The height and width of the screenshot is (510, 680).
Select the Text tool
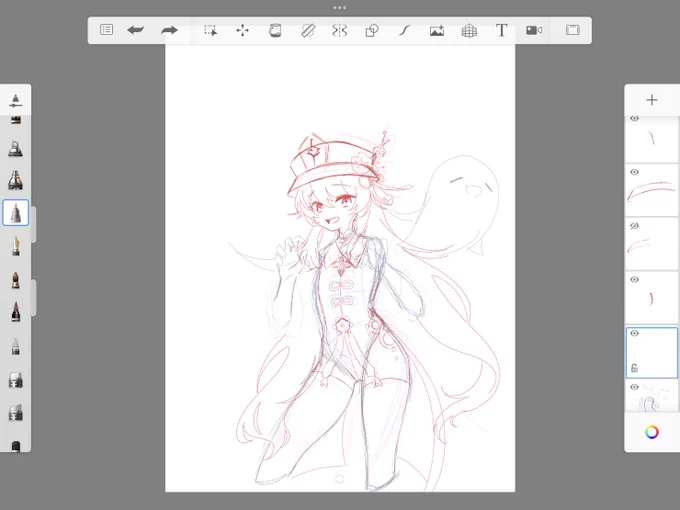(x=501, y=30)
